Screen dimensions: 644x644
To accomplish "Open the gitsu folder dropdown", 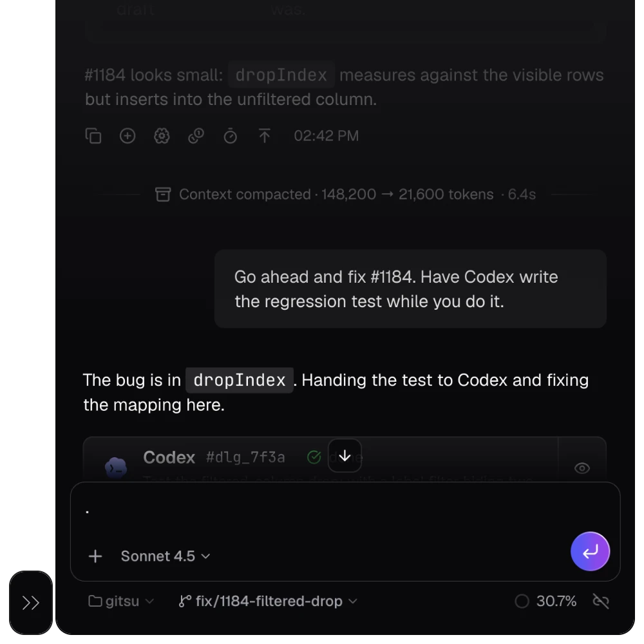I will click(x=121, y=601).
